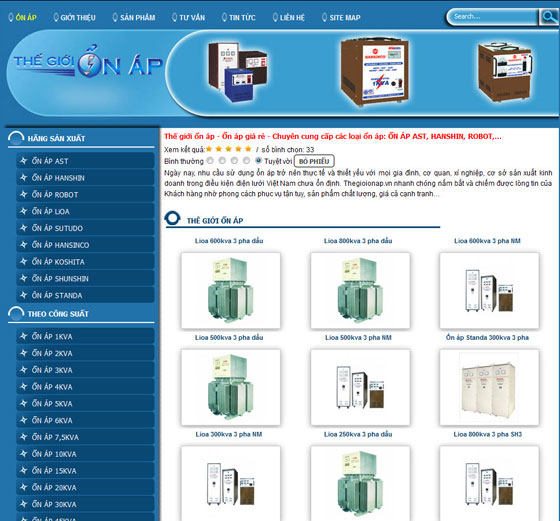This screenshot has width=560, height=521.
Task: Click Lioa 600kva 3 pha dầu product thumbnail
Action: (x=231, y=290)
